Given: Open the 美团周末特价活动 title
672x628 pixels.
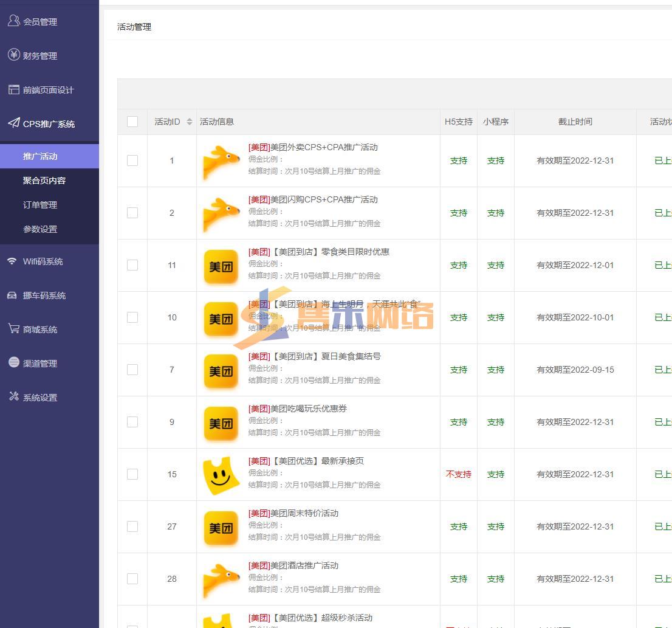Looking at the screenshot, I should point(293,514).
